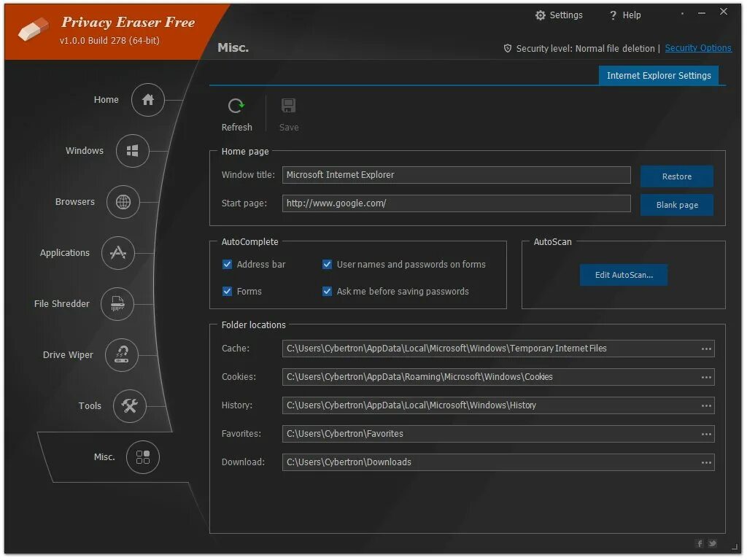Open the Windows cleaning section
This screenshot has width=747, height=560.
(x=132, y=151)
